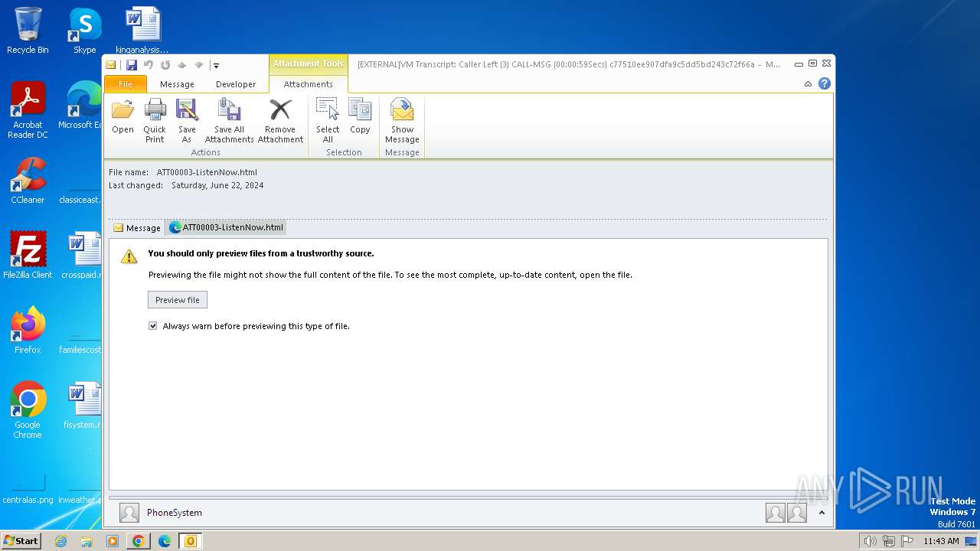The width and height of the screenshot is (980, 551).
Task: Launch the CCleaner desktop shortcut
Action: (x=28, y=181)
